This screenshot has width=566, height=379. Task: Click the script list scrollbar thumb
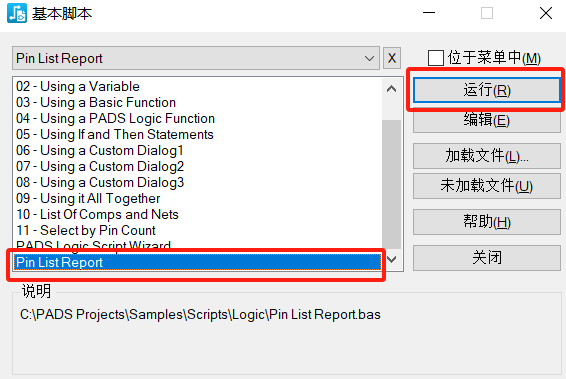pyautogui.click(x=391, y=184)
